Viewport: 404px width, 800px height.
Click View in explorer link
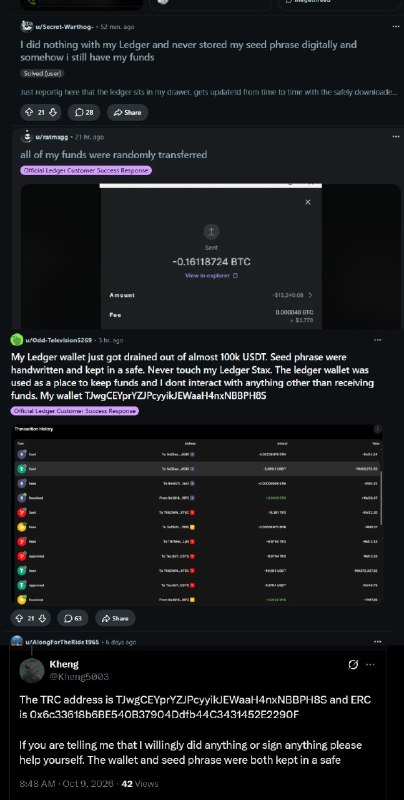click(x=211, y=276)
